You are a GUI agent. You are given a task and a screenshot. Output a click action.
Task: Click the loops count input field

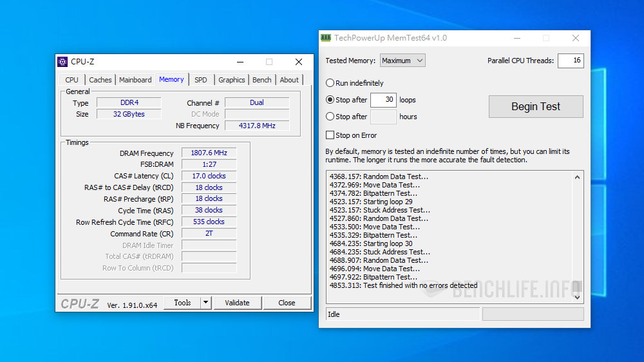383,100
